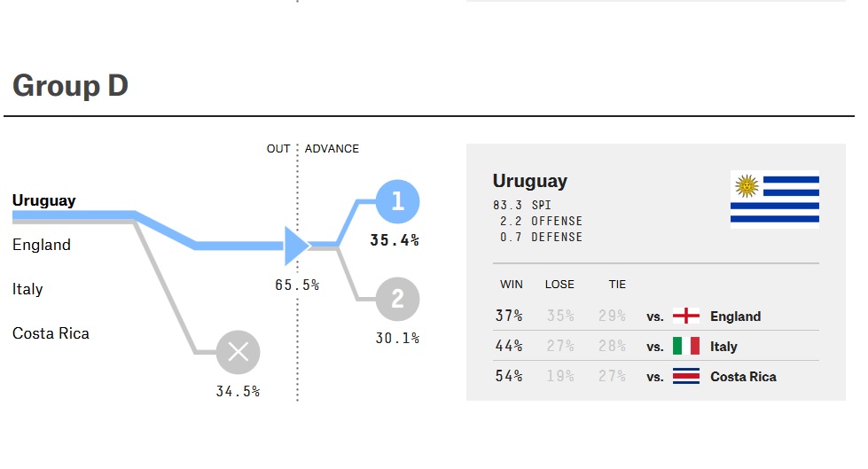Viewport: 868px width, 469px height.
Task: Click the Costa Rica flag icon
Action: coord(686,376)
